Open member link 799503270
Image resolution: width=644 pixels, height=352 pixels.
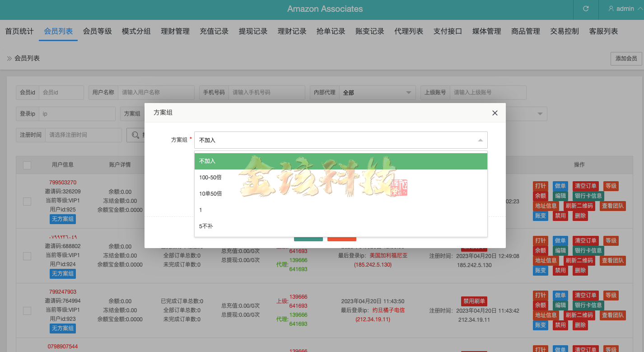click(x=62, y=182)
